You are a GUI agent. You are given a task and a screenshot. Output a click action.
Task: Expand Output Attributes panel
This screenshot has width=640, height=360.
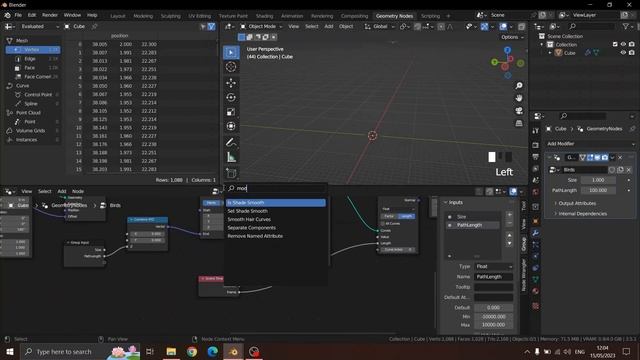pos(576,203)
